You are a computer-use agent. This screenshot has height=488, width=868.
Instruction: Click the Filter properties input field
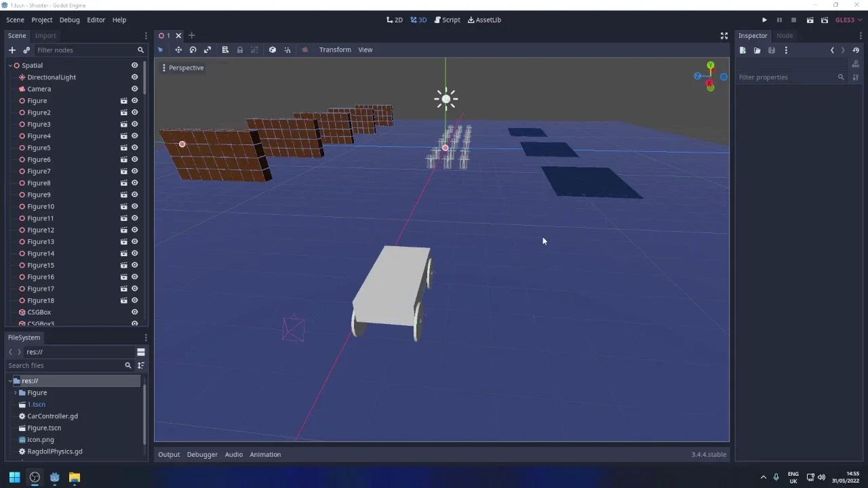coord(791,77)
